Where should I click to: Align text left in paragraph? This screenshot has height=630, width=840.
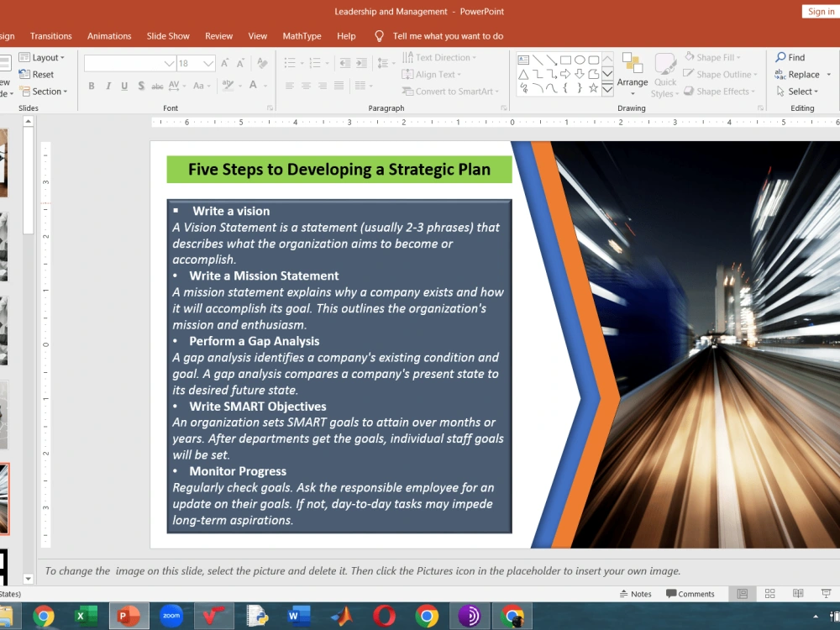pos(290,86)
